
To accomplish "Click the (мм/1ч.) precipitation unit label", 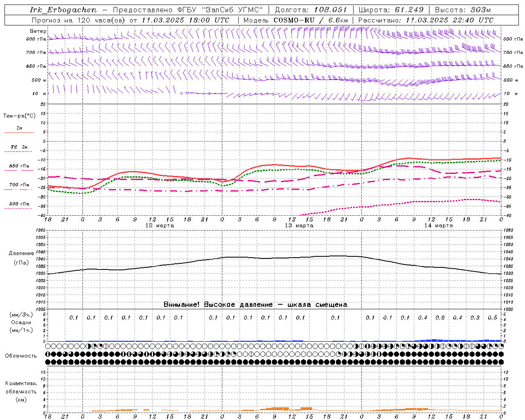I will [21, 330].
